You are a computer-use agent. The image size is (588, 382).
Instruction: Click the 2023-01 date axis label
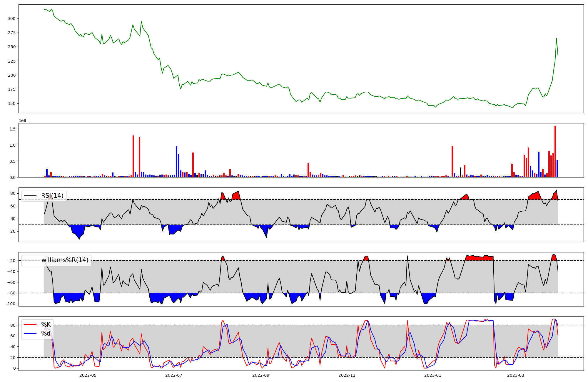[x=433, y=375]
